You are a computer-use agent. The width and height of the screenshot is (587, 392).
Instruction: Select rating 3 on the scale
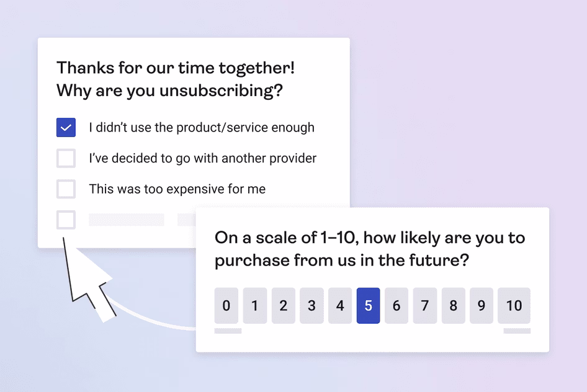click(311, 306)
